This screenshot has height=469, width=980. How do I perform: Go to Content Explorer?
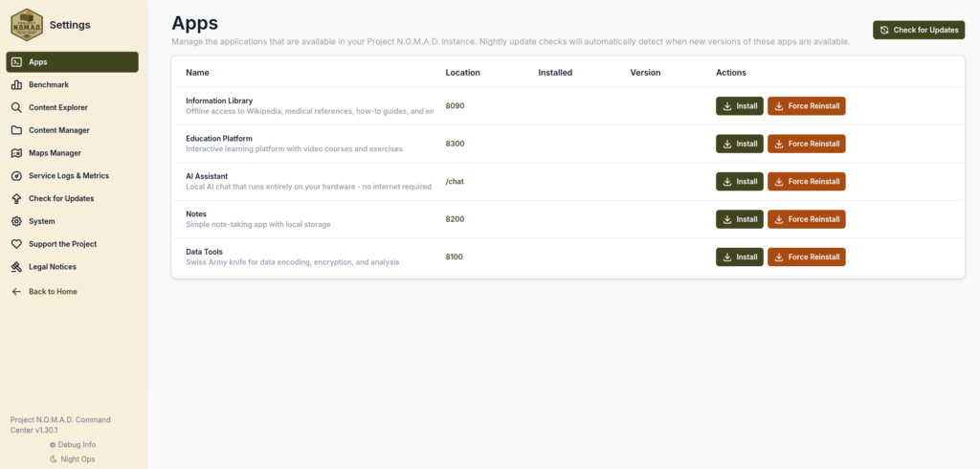pos(73,107)
